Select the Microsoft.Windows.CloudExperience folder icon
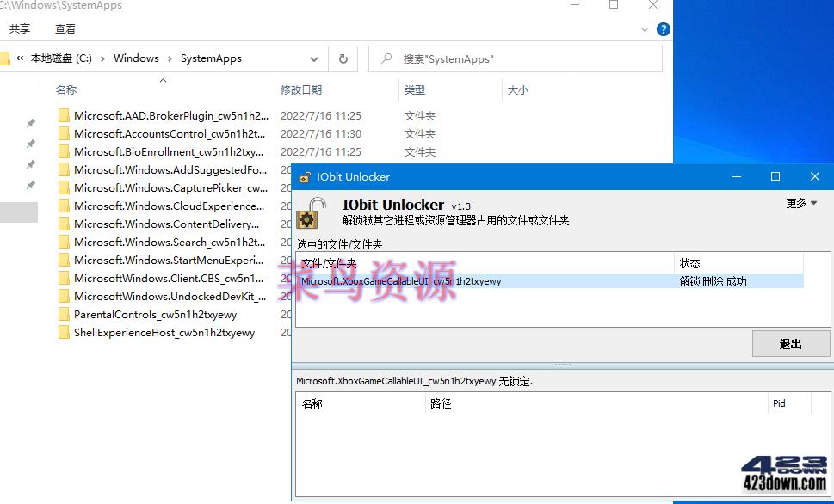 click(x=64, y=206)
